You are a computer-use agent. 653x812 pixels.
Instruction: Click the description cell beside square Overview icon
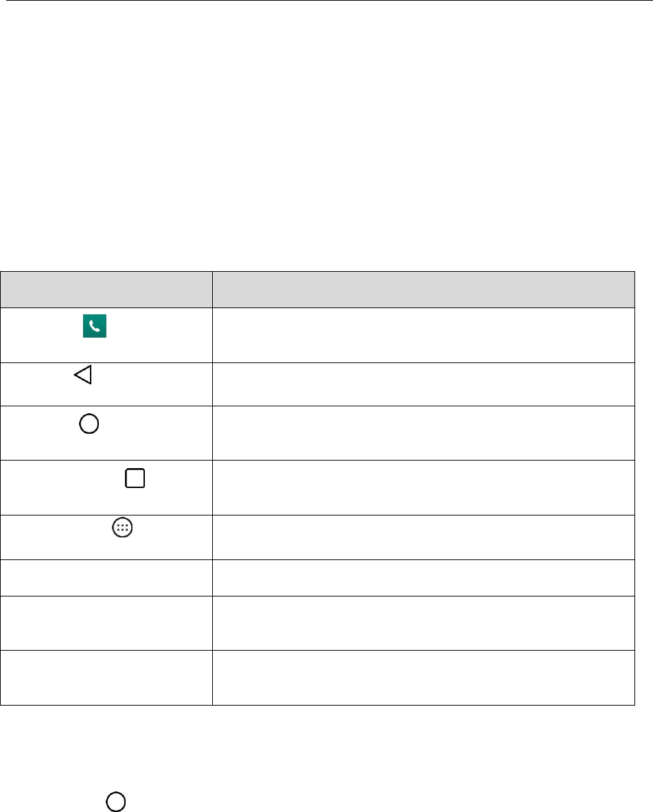point(424,487)
